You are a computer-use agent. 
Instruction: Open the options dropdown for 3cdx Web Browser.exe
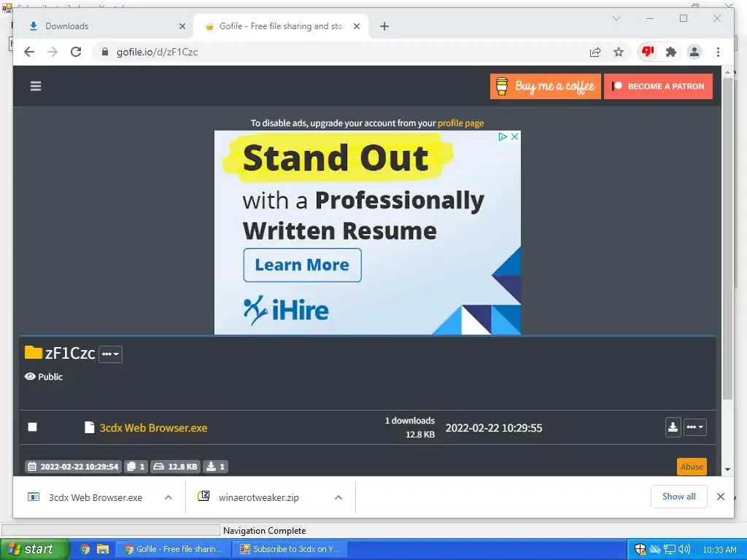(695, 427)
